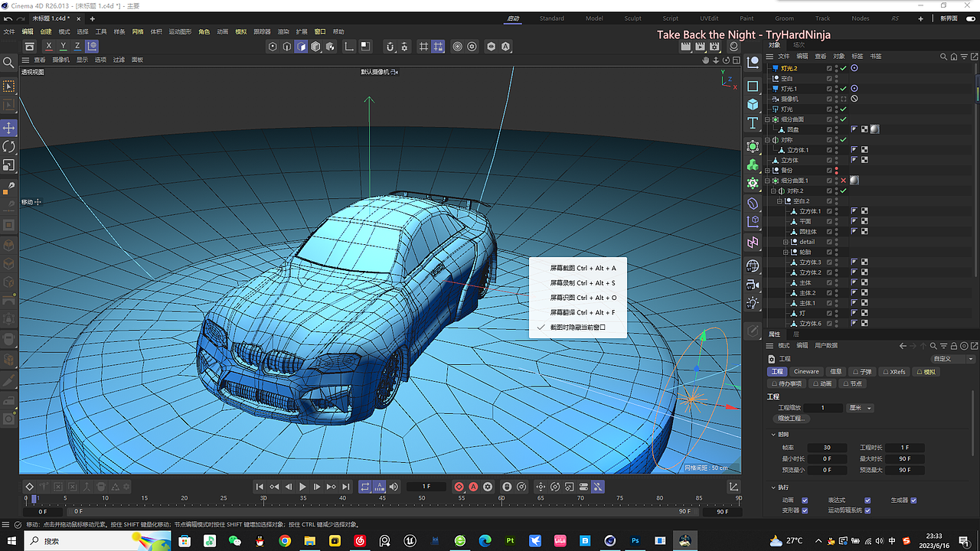Toggle the Z axis lock
Image resolution: width=980 pixels, height=551 pixels.
tap(77, 47)
